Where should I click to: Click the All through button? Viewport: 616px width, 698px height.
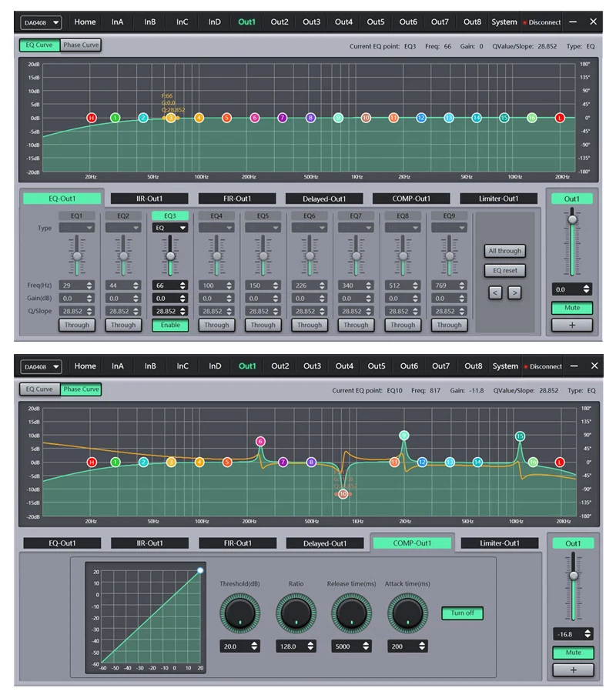coord(504,251)
